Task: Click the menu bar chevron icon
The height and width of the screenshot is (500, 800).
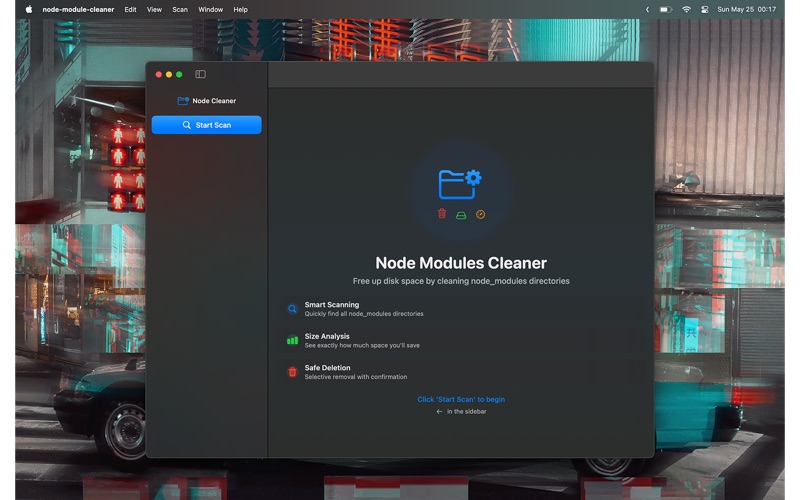Action: tap(647, 9)
